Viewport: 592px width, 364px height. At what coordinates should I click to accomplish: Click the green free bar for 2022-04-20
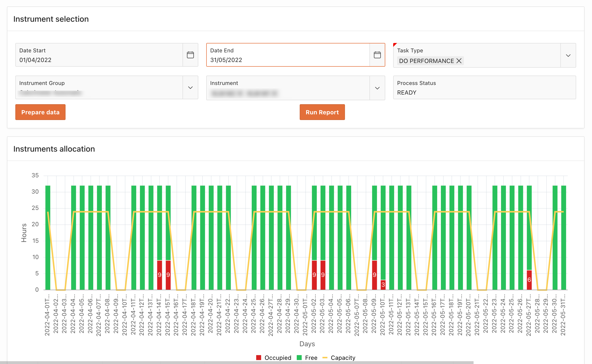coord(211,238)
